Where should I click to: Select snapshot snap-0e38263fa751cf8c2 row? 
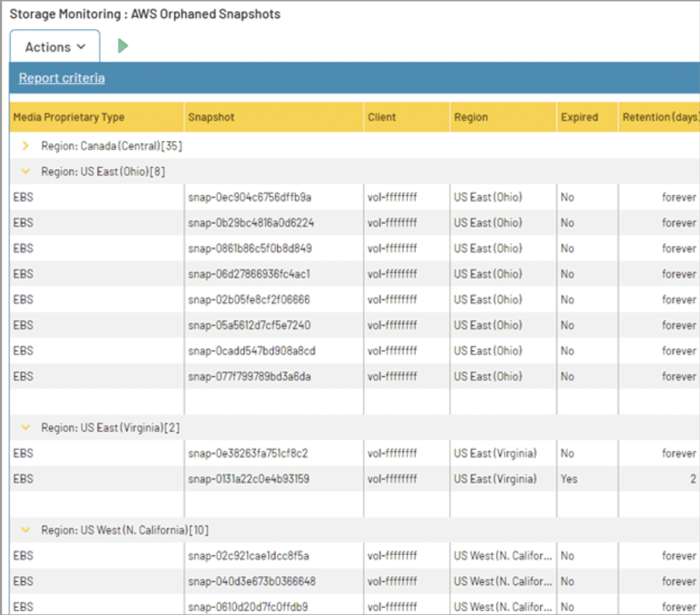pos(248,453)
